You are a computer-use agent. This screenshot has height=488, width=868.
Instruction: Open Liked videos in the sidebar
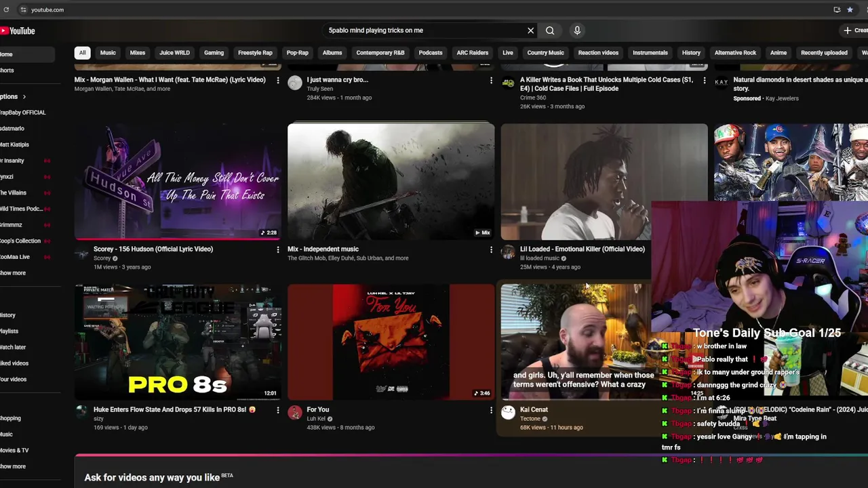[14, 363]
